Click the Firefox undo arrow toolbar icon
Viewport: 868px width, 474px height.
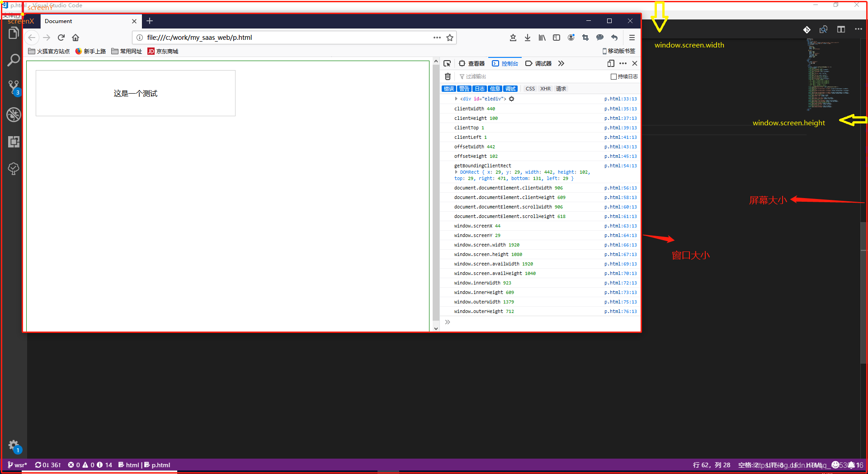click(614, 38)
